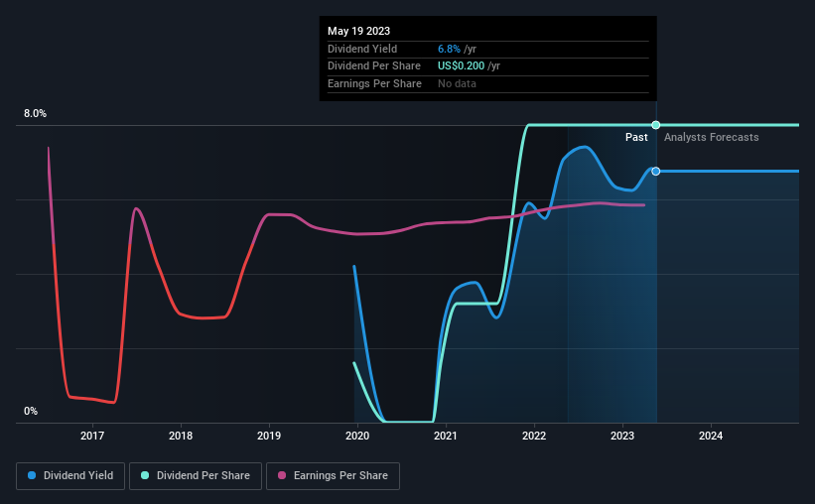Click the 2022 x-axis label
This screenshot has width=815, height=504.
[534, 436]
